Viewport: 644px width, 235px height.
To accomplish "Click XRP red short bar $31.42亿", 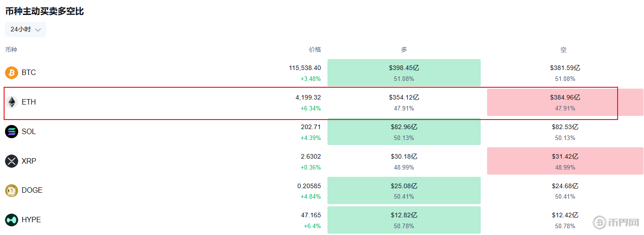I will pyautogui.click(x=565, y=161).
